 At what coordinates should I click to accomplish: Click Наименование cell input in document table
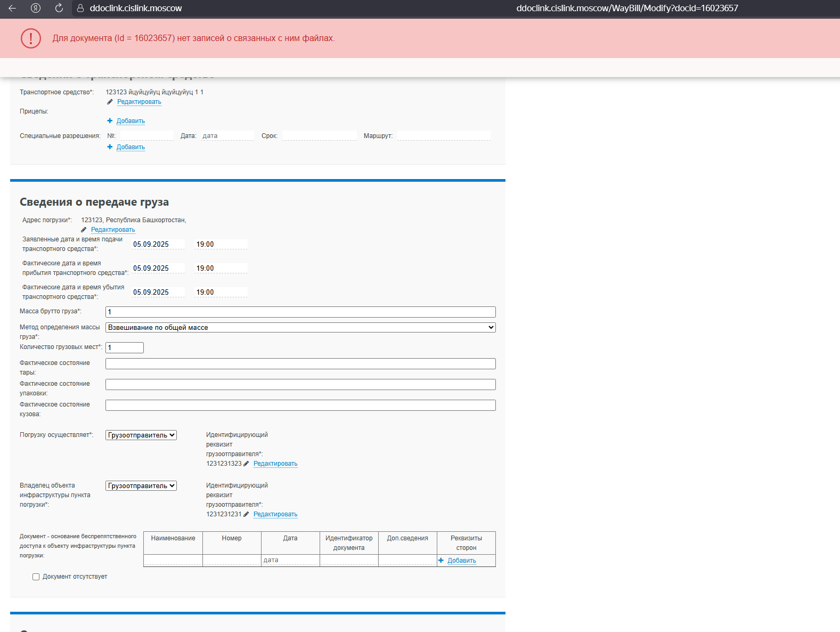pos(173,560)
